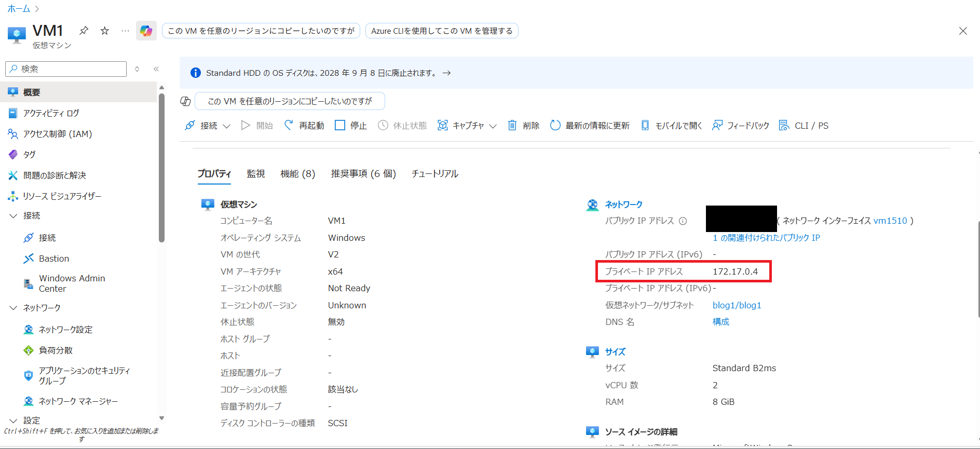Open the 接続 dropdown in toolbar
Screen dimensions: 980x449
(x=226, y=126)
